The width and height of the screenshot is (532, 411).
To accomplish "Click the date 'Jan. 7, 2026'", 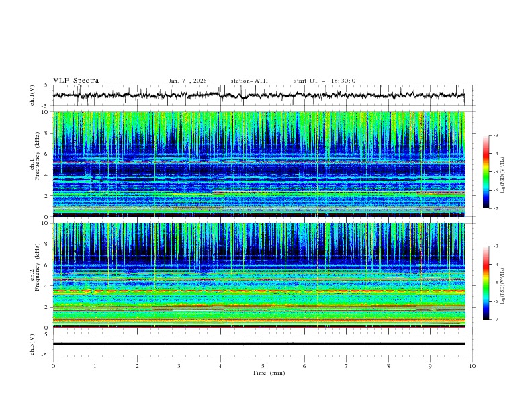I will coord(187,81).
